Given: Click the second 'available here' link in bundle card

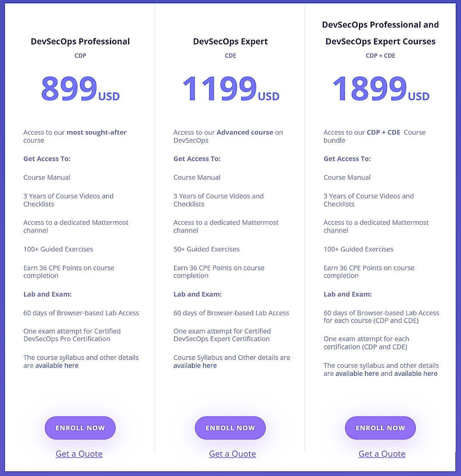Looking at the screenshot, I should (416, 373).
